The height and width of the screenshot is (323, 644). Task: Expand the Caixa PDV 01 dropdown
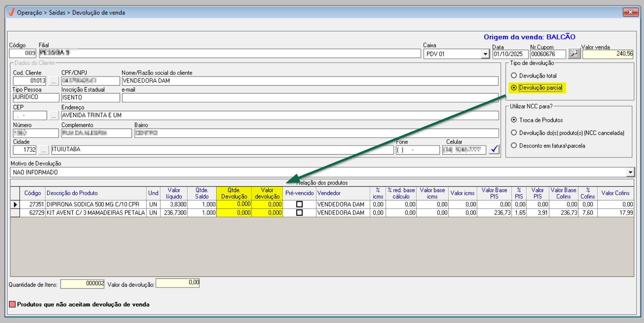pyautogui.click(x=485, y=54)
